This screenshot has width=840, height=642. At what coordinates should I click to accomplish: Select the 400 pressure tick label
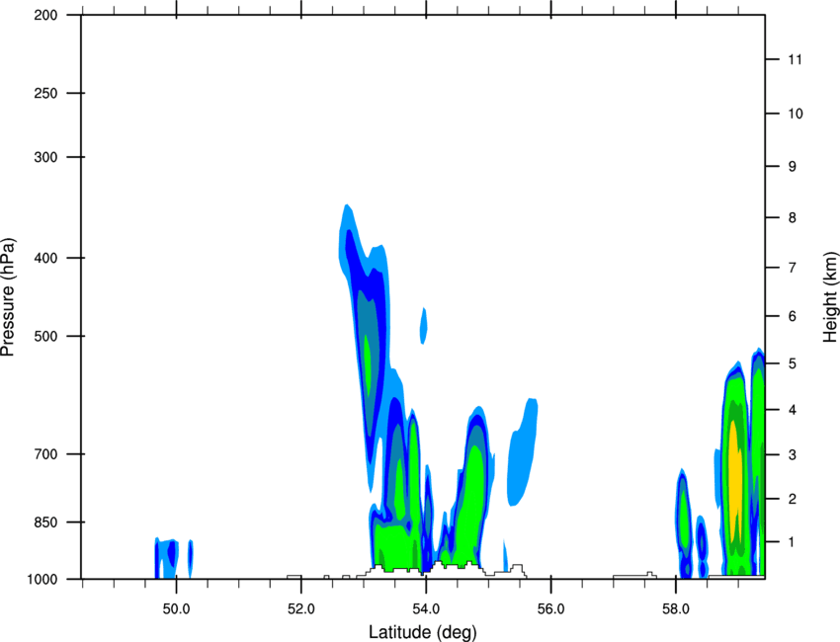[x=45, y=258]
